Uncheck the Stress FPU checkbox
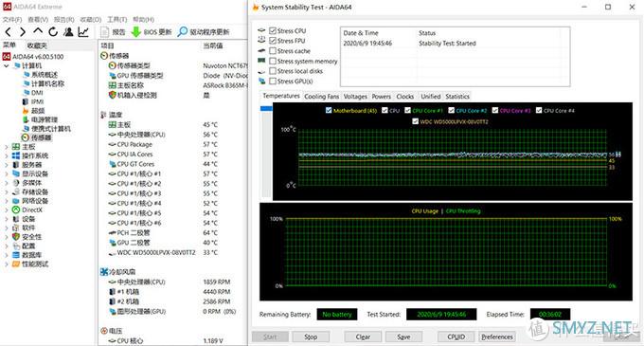644x346 pixels. [273, 41]
